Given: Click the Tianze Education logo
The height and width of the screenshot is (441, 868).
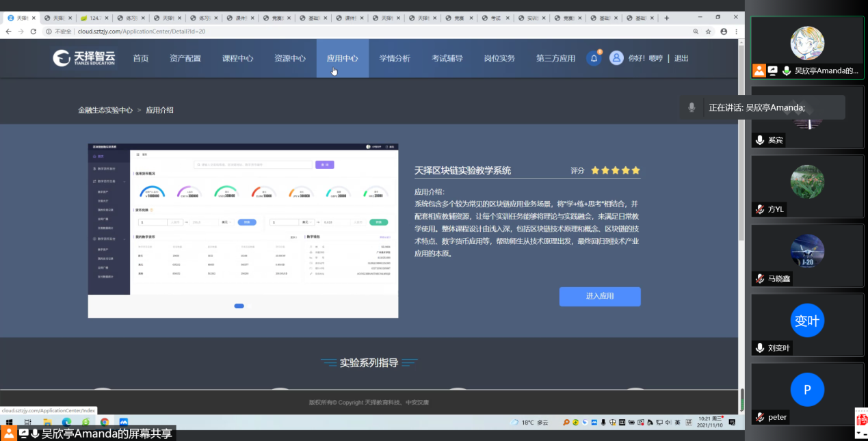Looking at the screenshot, I should tap(85, 58).
